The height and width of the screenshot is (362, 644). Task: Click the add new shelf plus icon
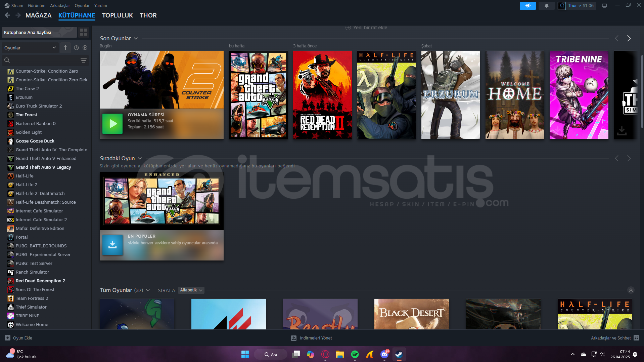pos(348,28)
